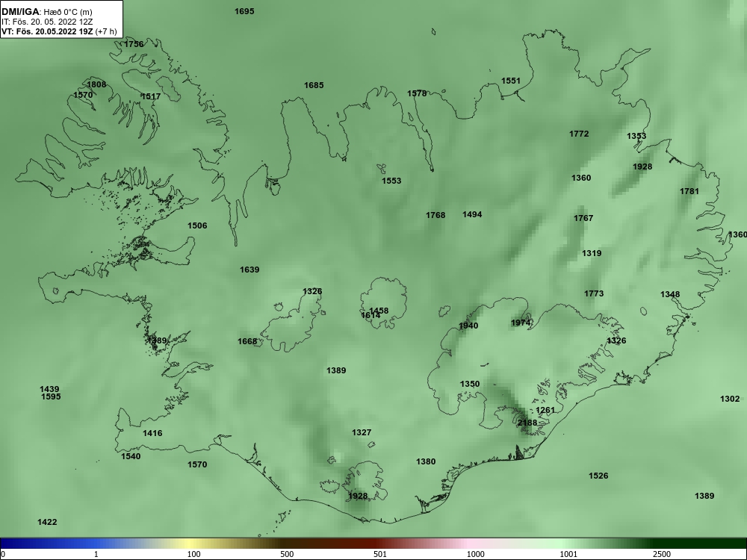
Task: Click the 1422 value in the southwest ocean
Action: coord(47,523)
